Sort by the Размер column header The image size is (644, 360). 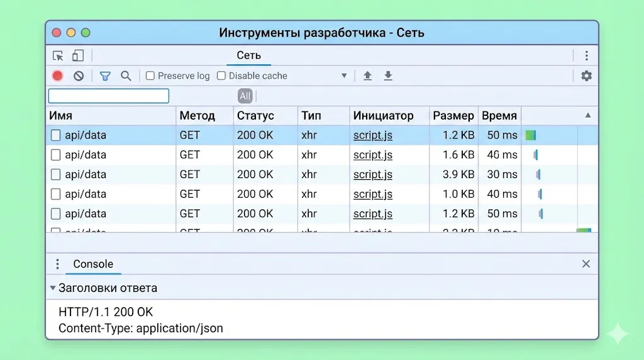[453, 115]
